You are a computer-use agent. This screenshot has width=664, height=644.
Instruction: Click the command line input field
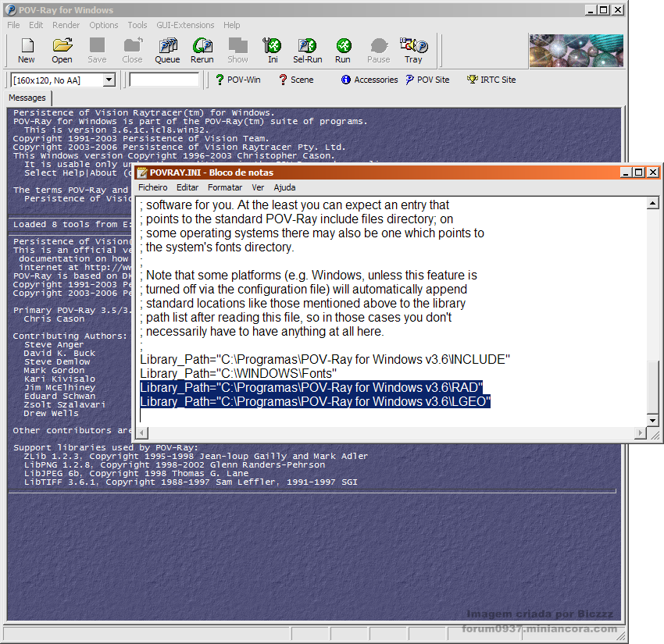coord(164,80)
